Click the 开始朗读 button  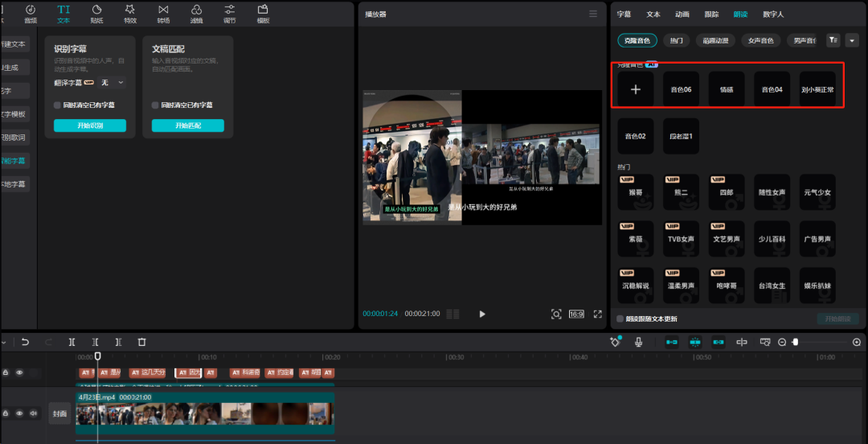coord(837,319)
